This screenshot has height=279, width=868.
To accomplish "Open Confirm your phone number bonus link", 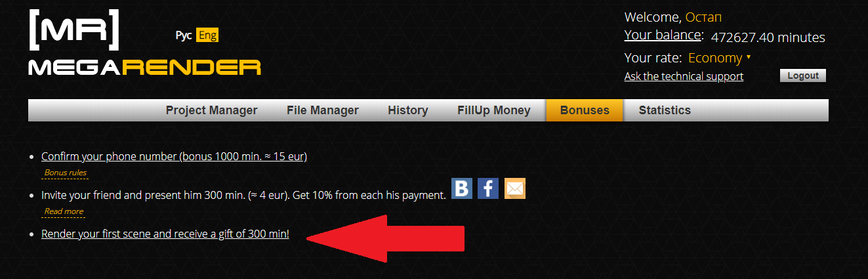I will [174, 156].
